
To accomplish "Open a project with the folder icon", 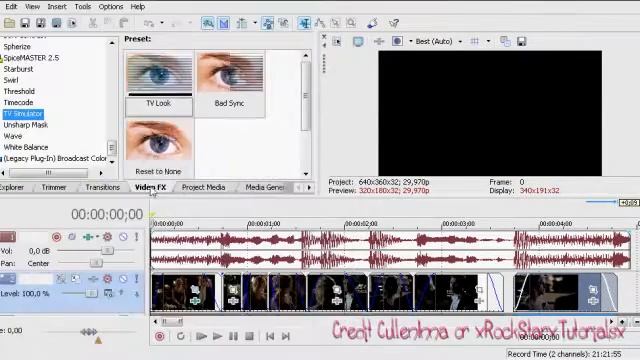I will pyautogui.click(x=9, y=23).
